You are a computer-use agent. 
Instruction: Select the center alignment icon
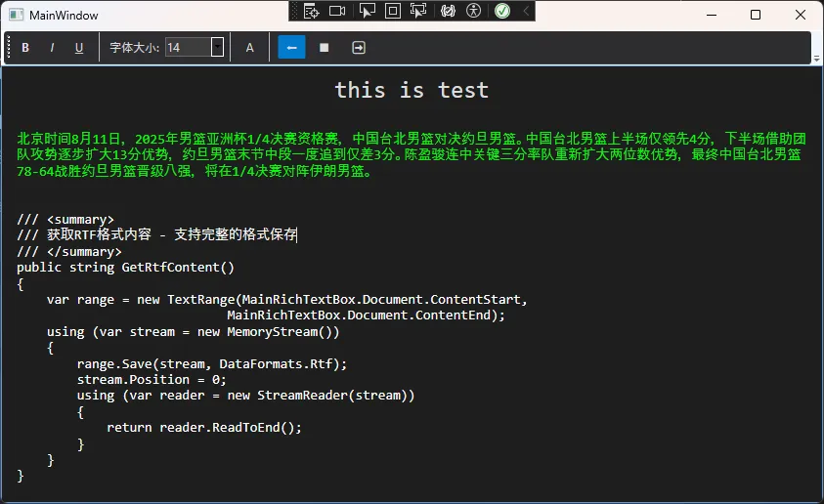tap(325, 48)
